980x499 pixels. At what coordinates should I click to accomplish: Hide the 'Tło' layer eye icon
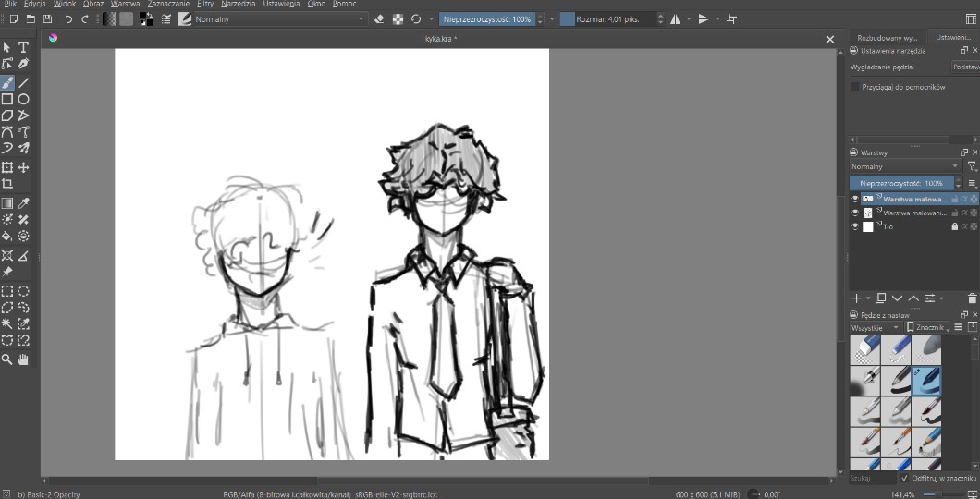855,226
